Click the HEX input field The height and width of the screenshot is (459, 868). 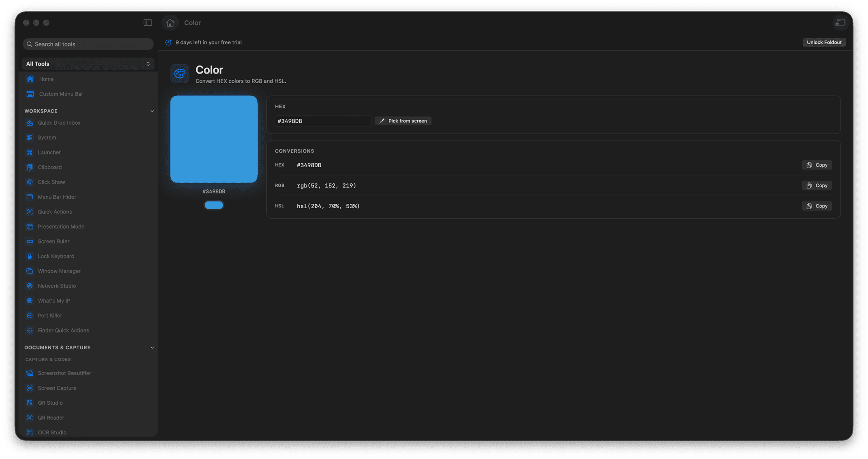(x=323, y=121)
